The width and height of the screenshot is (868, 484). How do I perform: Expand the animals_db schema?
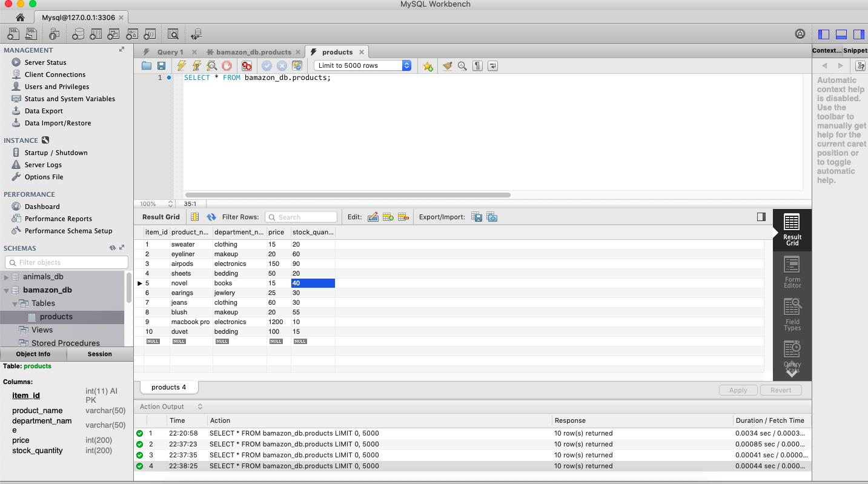pos(7,277)
